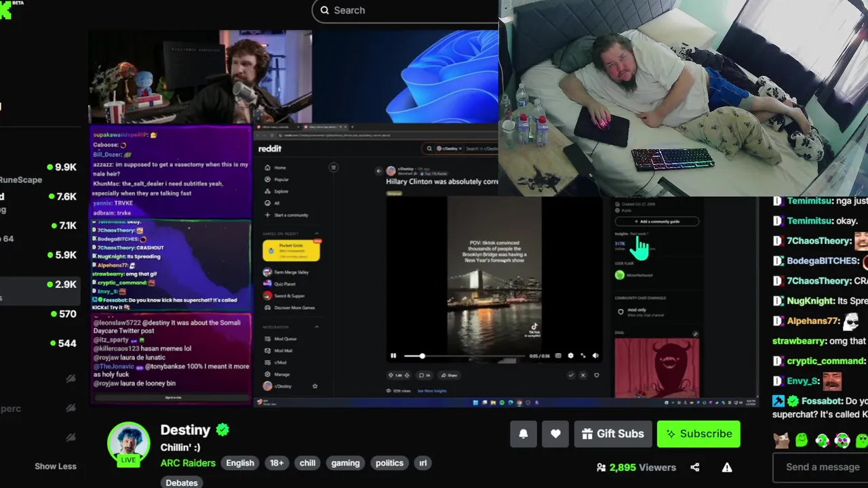This screenshot has width=868, height=488.
Task: Open All in Reddit sidebar
Action: [x=272, y=203]
